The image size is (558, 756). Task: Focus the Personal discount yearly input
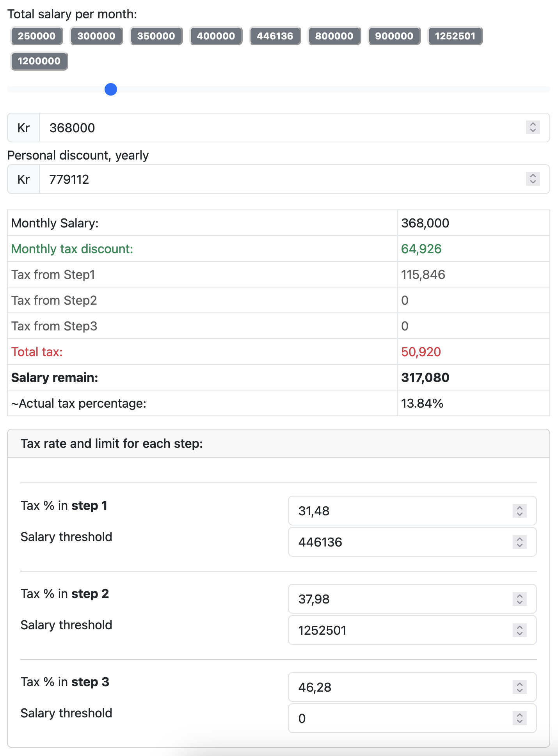pyautogui.click(x=281, y=179)
